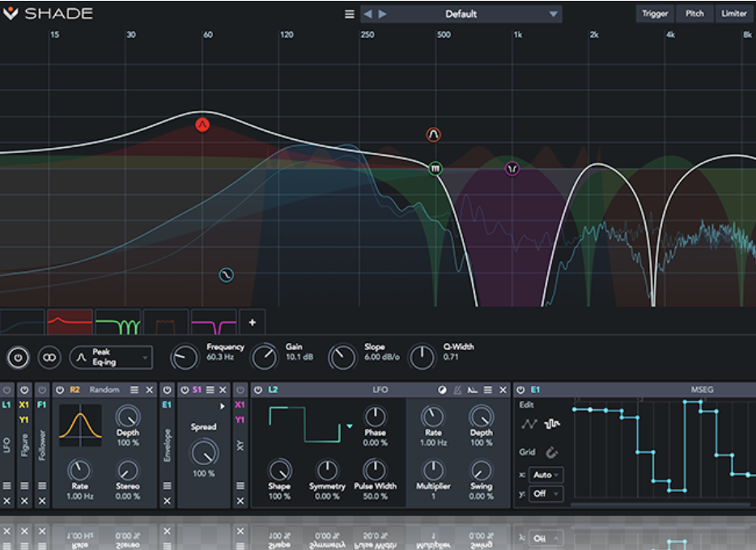Toggle power of the E1 MSEG
The height and width of the screenshot is (550, 756).
pyautogui.click(x=520, y=390)
